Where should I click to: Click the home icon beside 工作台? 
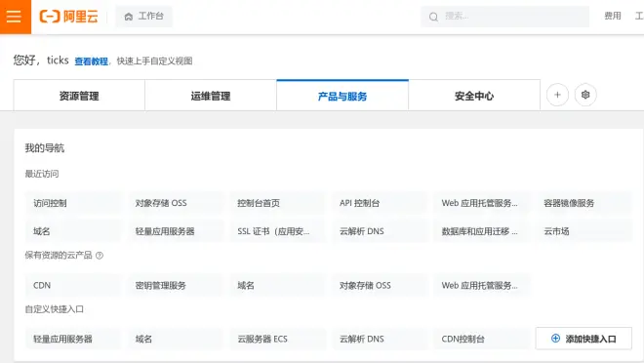[x=129, y=17]
